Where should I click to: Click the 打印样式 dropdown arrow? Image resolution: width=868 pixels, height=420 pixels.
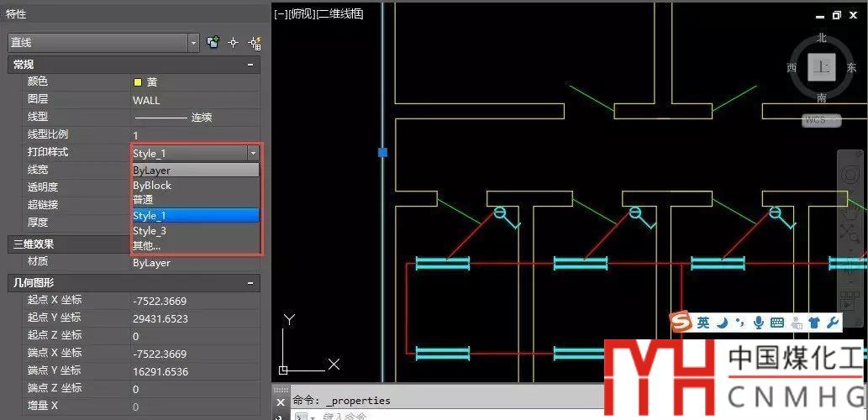[252, 153]
